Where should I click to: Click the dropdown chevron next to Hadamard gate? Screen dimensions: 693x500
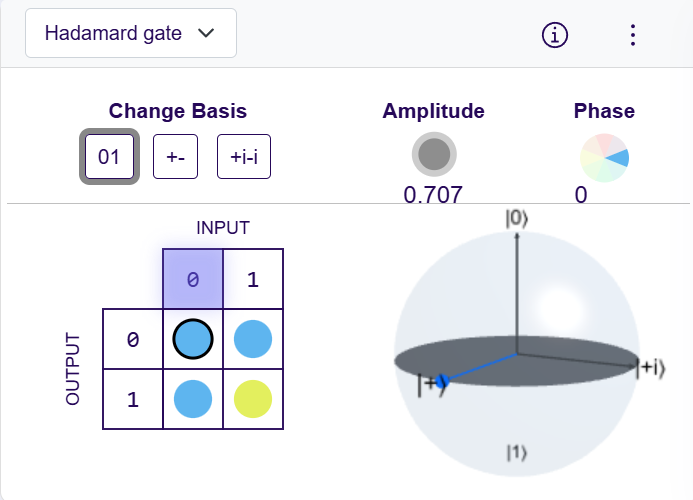click(207, 33)
